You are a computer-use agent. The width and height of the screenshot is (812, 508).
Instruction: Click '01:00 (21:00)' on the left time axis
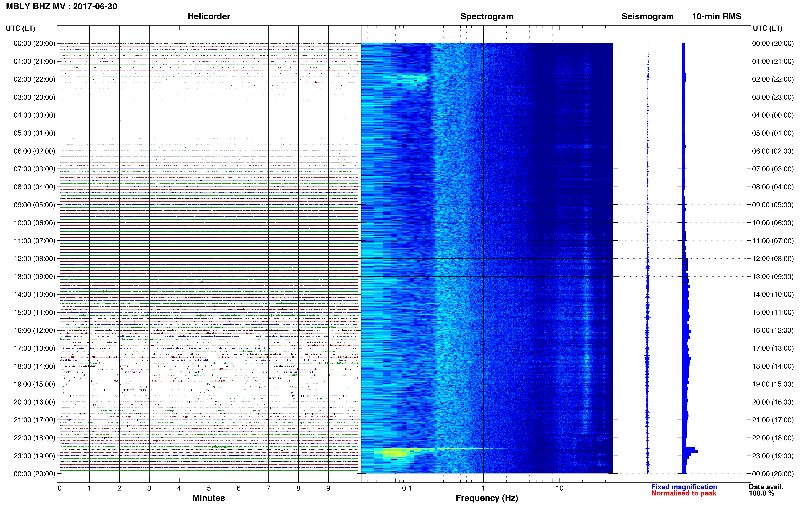point(34,62)
